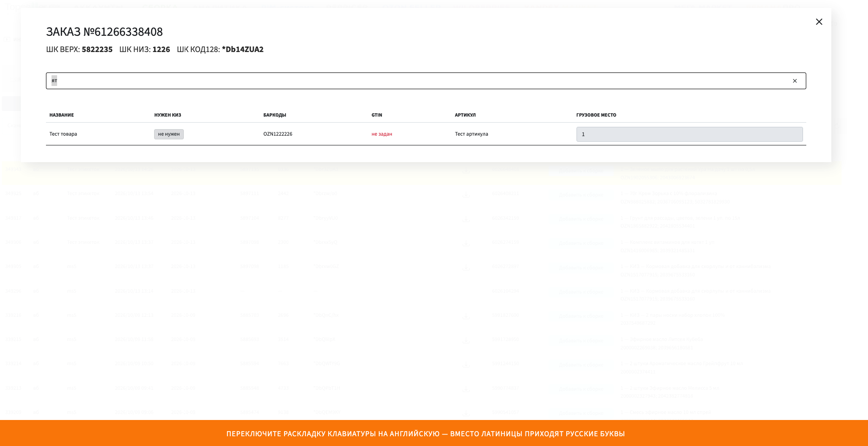Select the ШК ВЕРХ value 5822235
This screenshot has width=868, height=446.
[97, 49]
